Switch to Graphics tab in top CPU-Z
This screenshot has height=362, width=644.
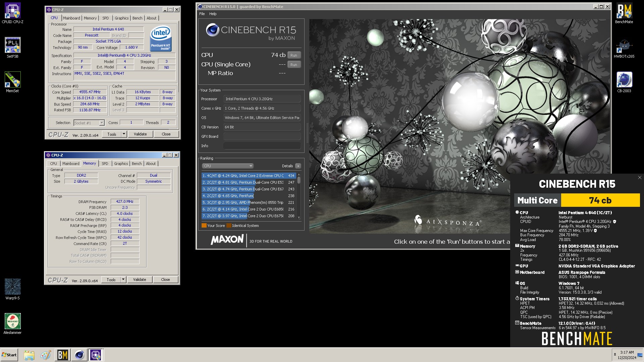[121, 18]
